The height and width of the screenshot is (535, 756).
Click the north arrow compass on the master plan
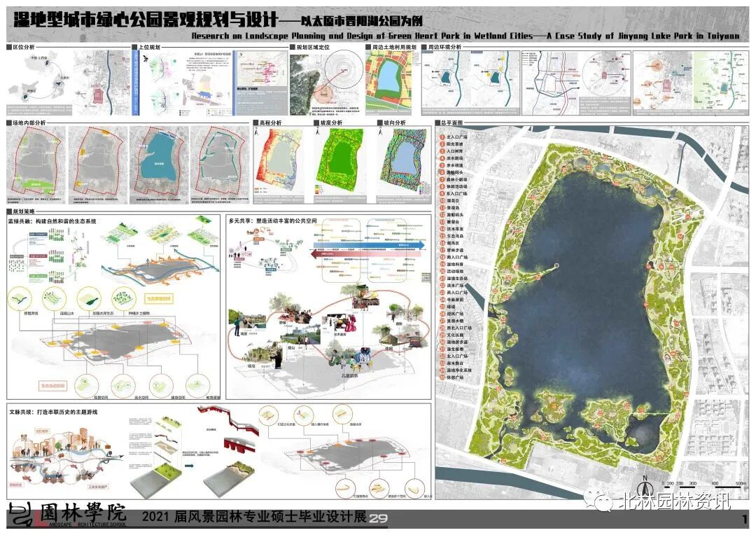[644, 486]
